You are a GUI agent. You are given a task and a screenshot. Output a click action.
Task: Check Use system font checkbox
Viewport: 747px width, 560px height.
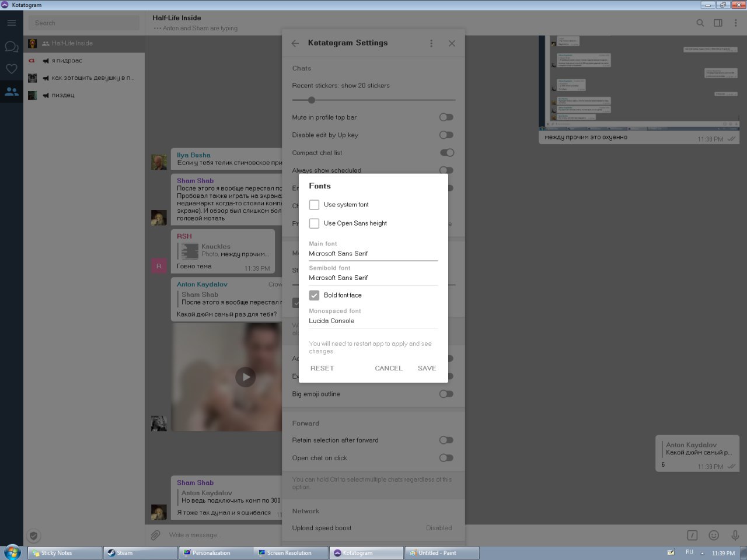(314, 205)
